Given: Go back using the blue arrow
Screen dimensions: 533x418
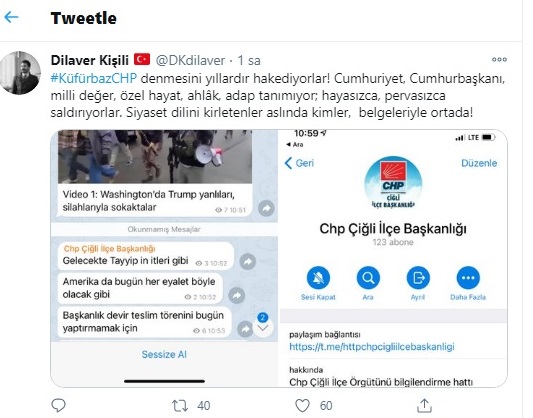Looking at the screenshot, I should point(11,17).
